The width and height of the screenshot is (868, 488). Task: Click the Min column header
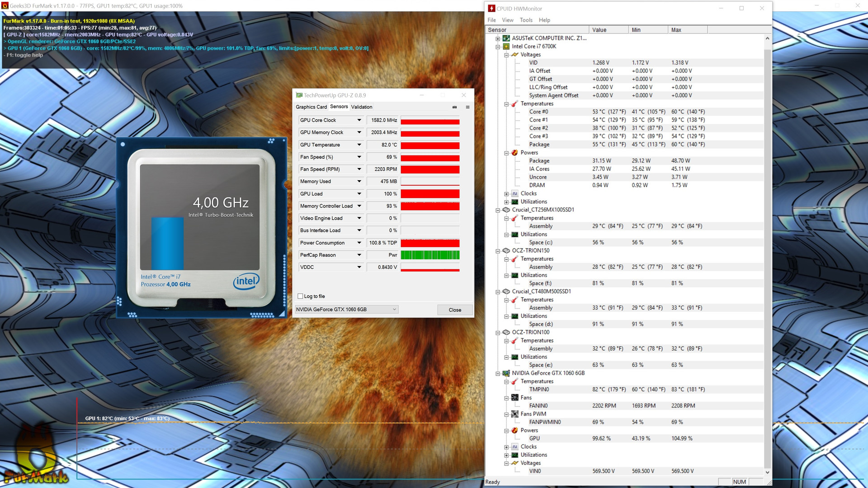648,30
